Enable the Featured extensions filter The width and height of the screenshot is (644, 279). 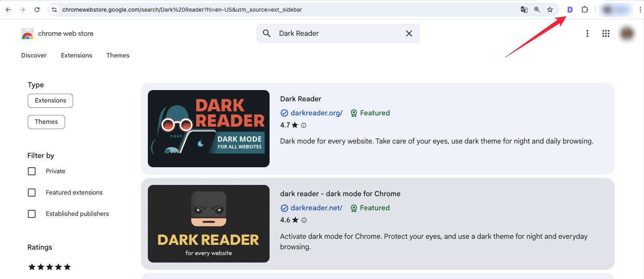pyautogui.click(x=32, y=193)
